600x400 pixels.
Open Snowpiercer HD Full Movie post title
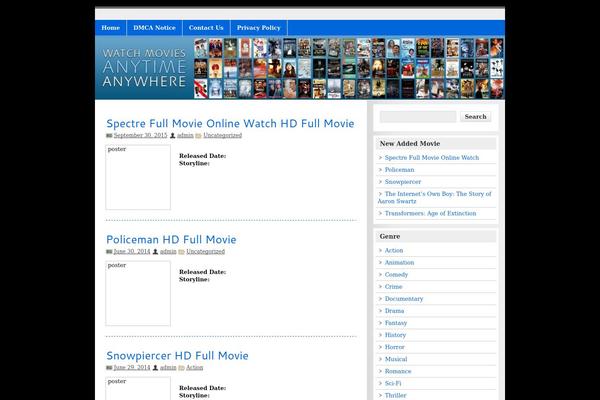click(177, 356)
